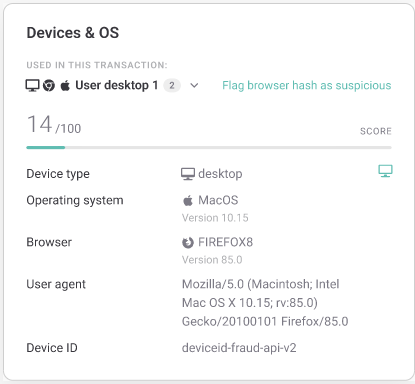This screenshot has height=384, width=415.
Task: Click the MacOS Version 10.15 text
Action: 215,218
